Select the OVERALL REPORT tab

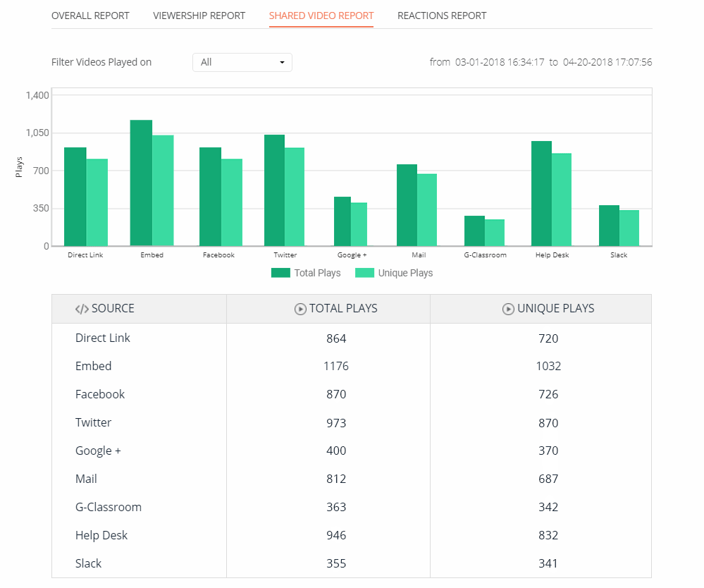[x=90, y=15]
